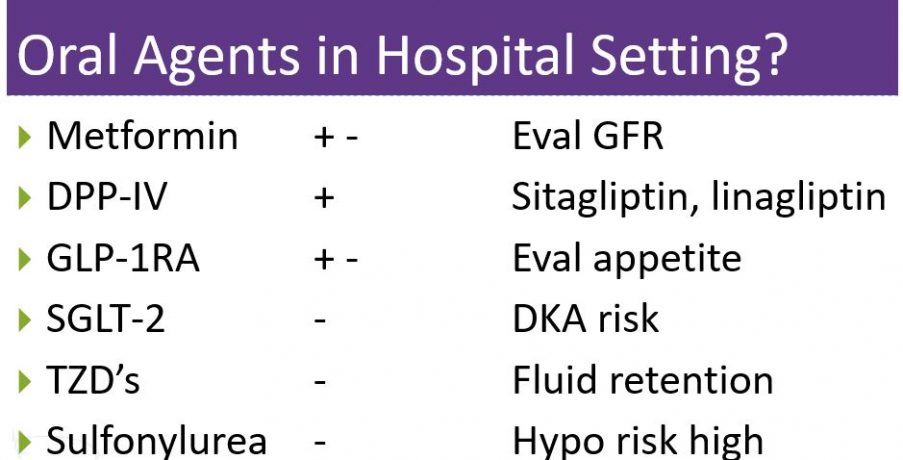Image resolution: width=903 pixels, height=460 pixels.
Task: Select the 'Hypo risk high' note
Action: [x=638, y=441]
